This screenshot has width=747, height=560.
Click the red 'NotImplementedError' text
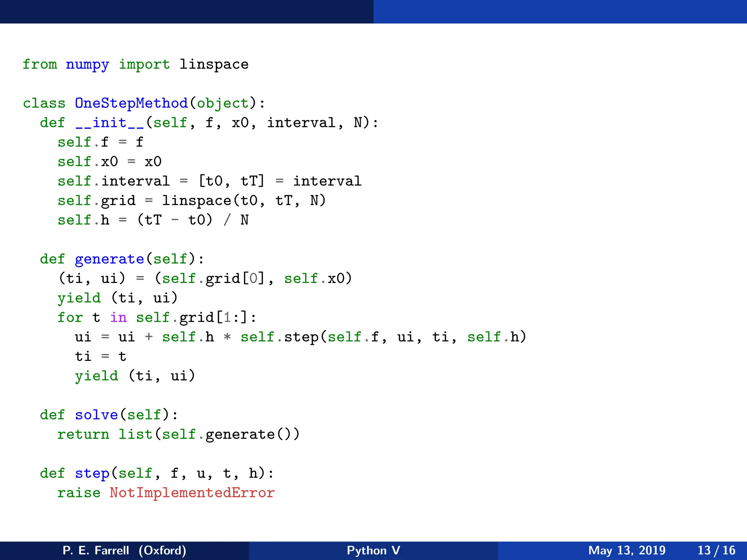(x=192, y=493)
